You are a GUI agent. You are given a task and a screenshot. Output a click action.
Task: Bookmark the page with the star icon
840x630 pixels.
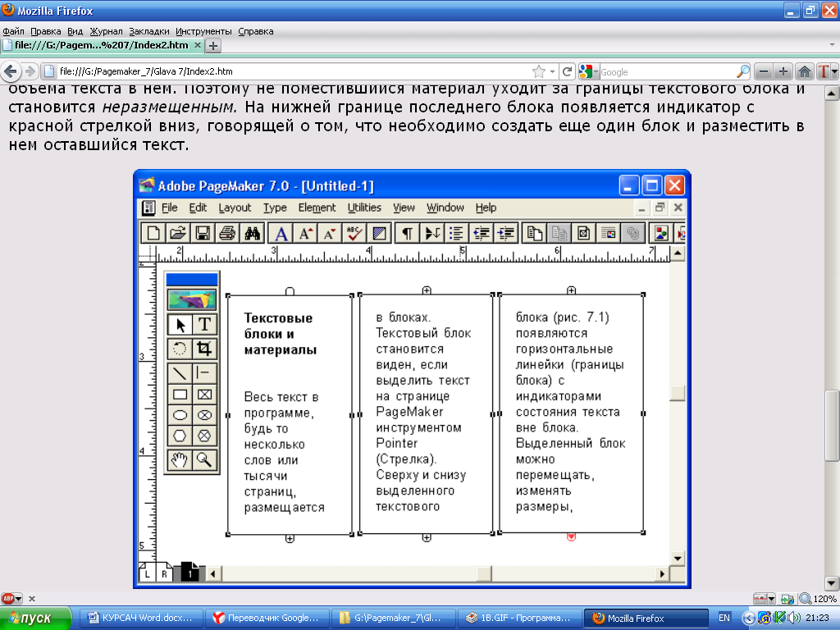click(x=539, y=71)
